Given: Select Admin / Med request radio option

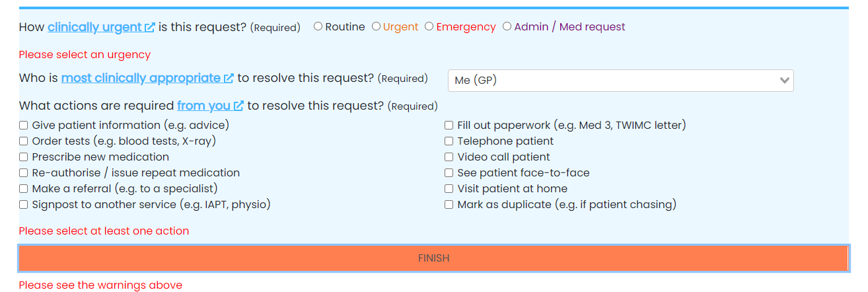Looking at the screenshot, I should [x=507, y=26].
